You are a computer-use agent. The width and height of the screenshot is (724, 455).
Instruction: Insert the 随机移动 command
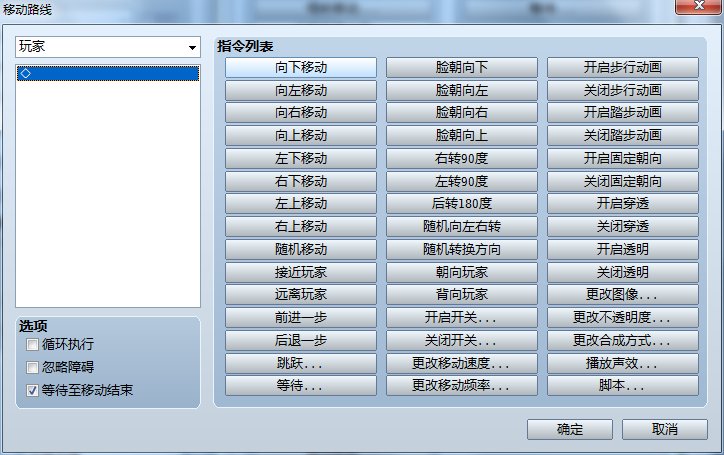(301, 249)
